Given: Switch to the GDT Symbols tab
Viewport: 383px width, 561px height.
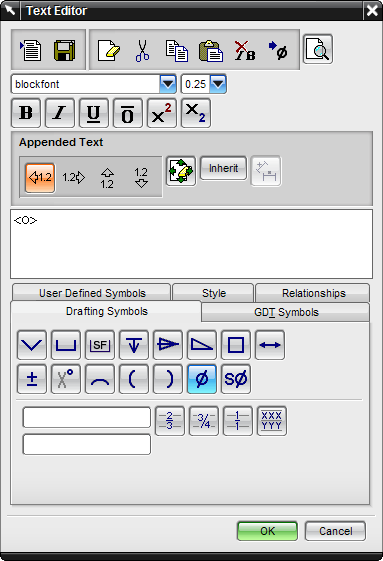Looking at the screenshot, I should point(286,312).
